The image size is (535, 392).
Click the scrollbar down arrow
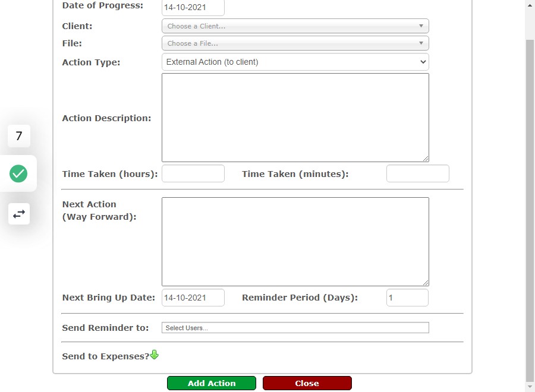point(530,387)
